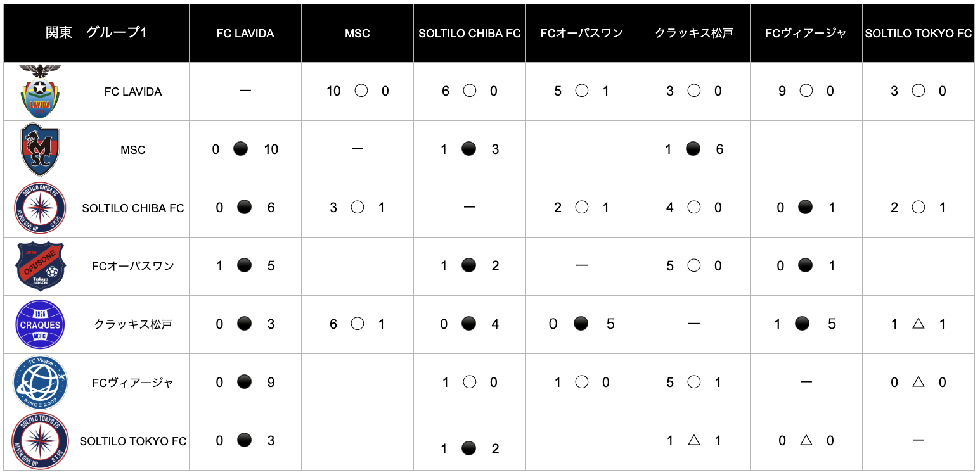The height and width of the screenshot is (475, 980).
Task: Click the FC Viagem globe logo
Action: click(40, 383)
